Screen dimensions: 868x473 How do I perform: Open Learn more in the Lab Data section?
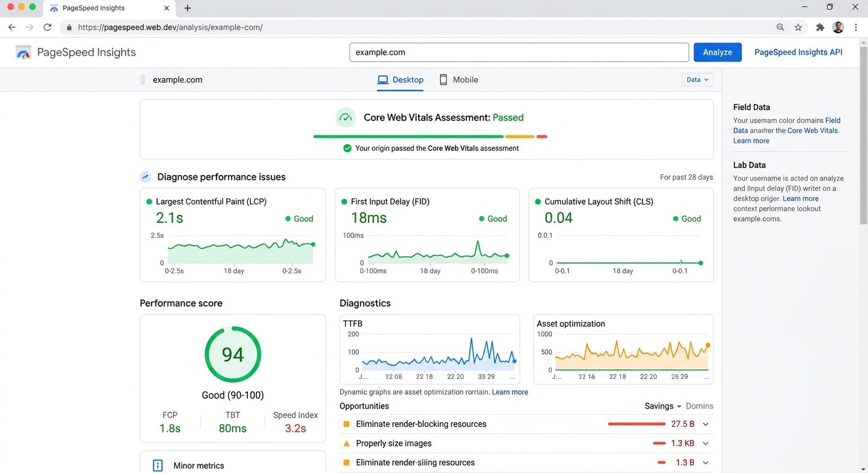coord(801,199)
